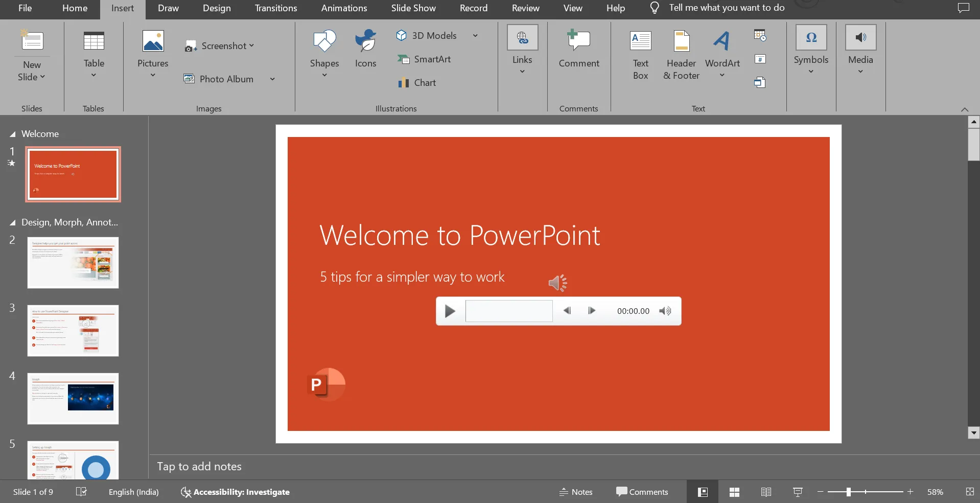Screen dimensions: 980x503
Task: Expand the 3D Models dropdown arrow
Action: pos(475,35)
